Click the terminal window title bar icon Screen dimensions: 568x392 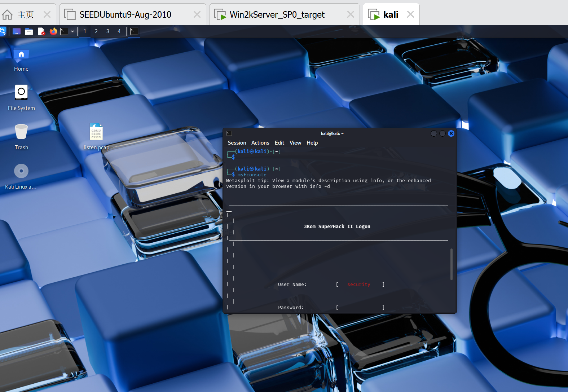pos(229,133)
